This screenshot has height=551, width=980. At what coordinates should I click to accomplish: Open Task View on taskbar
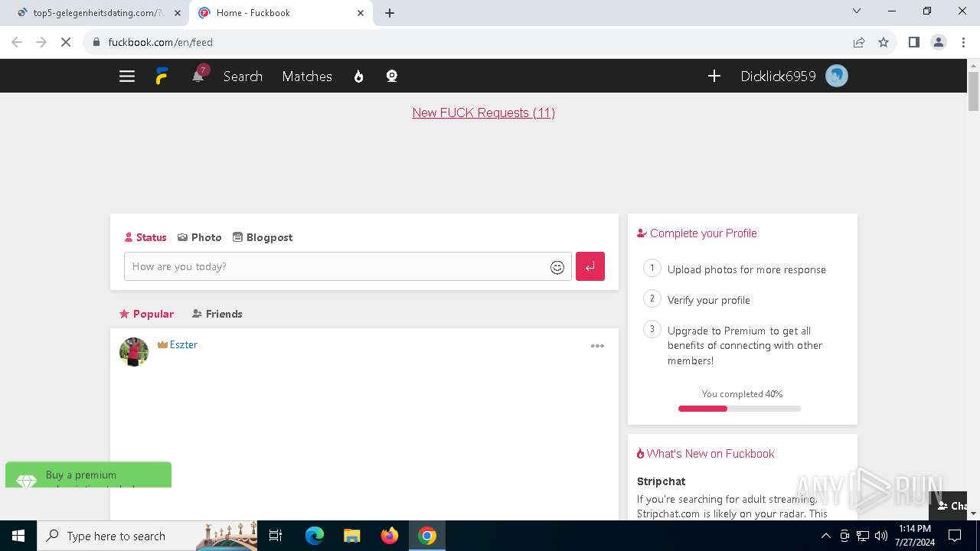[x=276, y=536]
